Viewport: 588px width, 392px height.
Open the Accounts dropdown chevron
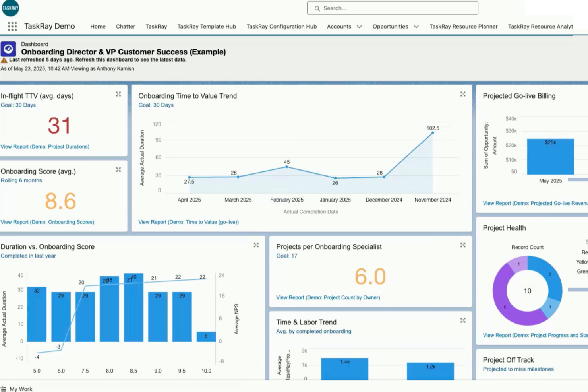[359, 27]
